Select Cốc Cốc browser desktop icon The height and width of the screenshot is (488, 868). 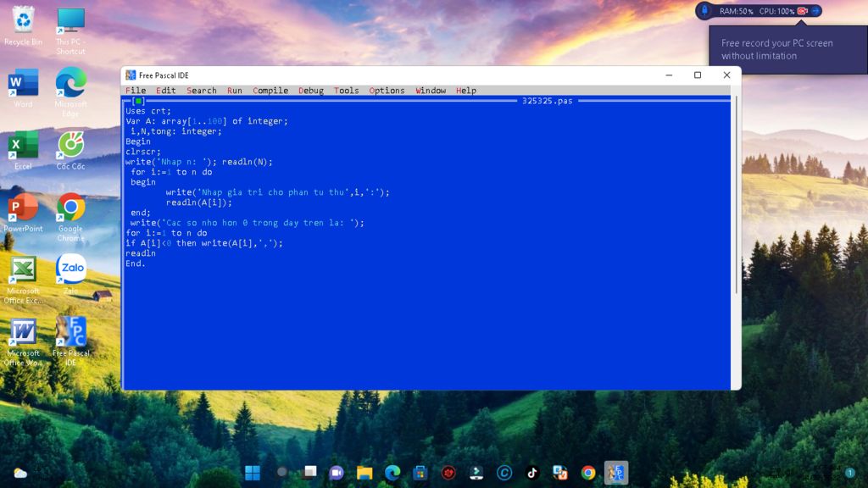pos(71,151)
